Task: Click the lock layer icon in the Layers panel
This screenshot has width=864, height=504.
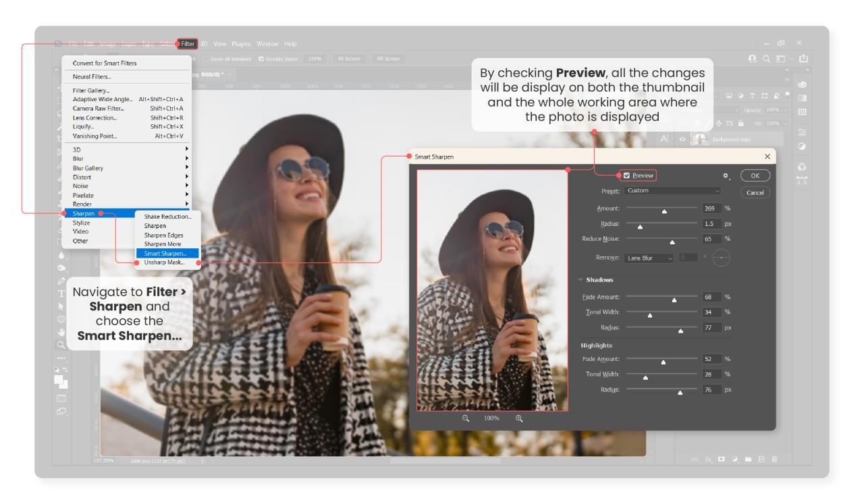Action: pyautogui.click(x=740, y=123)
